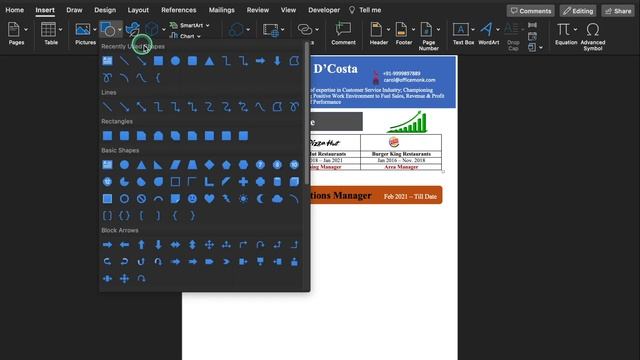Image resolution: width=640 pixels, height=360 pixels.
Task: Choose the pentagon shape in Basic Shapes
Action: (x=226, y=165)
